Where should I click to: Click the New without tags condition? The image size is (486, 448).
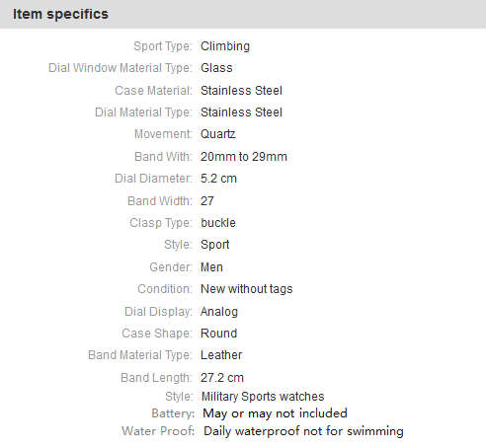(x=247, y=289)
